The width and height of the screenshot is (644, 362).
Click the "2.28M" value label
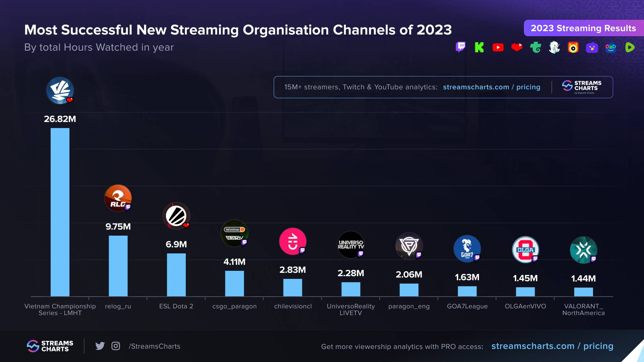[x=351, y=273]
